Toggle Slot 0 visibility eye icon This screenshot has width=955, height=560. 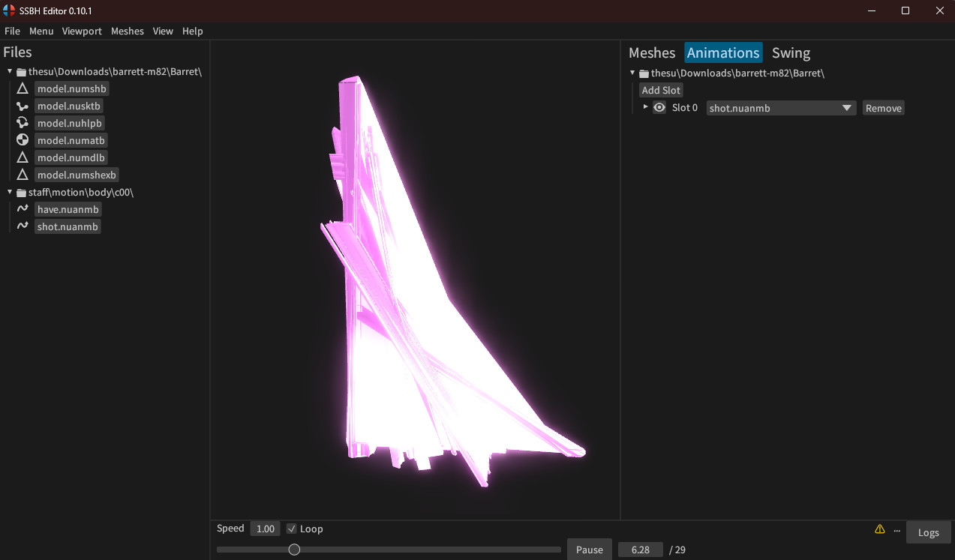pos(659,108)
